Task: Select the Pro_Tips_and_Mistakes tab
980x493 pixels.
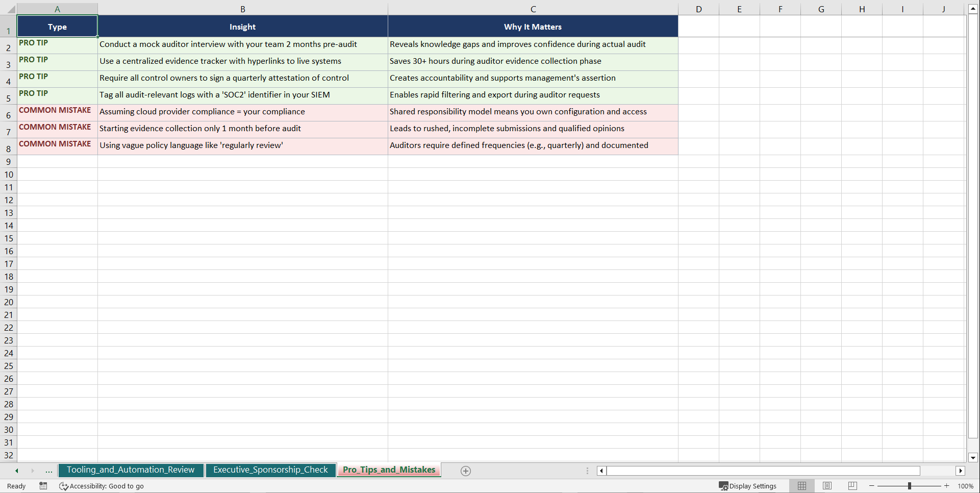Action: pyautogui.click(x=389, y=470)
